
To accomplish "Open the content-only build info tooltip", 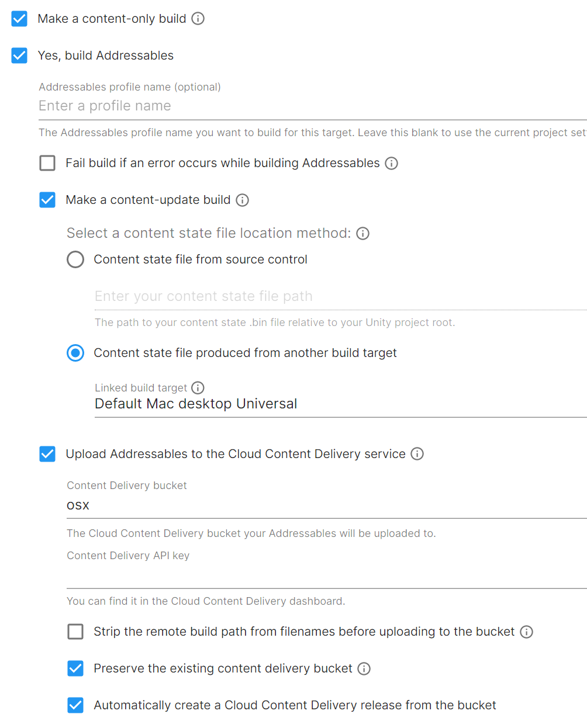I will click(198, 18).
